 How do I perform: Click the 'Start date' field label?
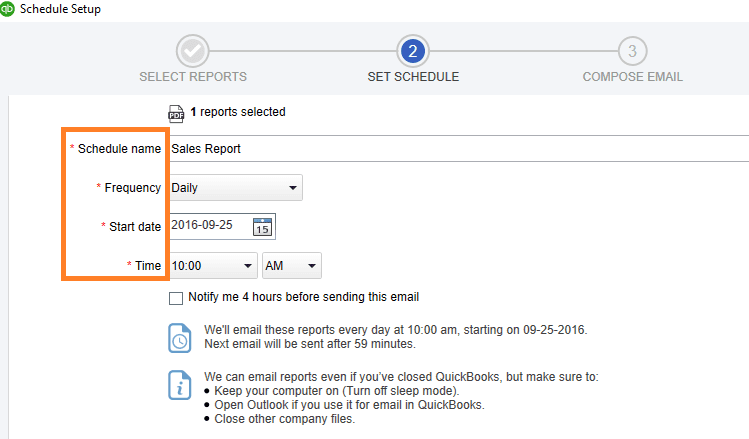coord(135,226)
